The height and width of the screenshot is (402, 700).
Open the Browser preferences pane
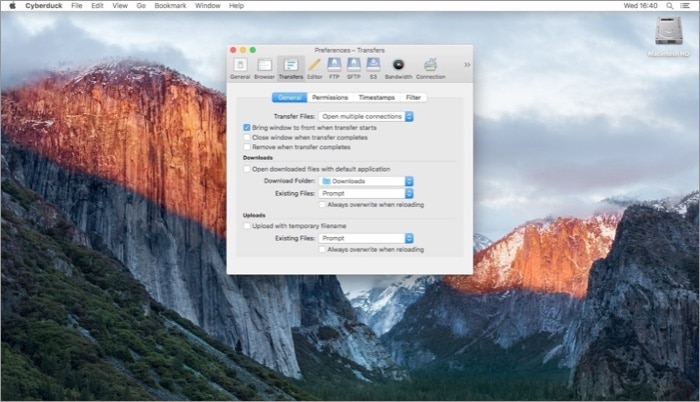(x=264, y=66)
